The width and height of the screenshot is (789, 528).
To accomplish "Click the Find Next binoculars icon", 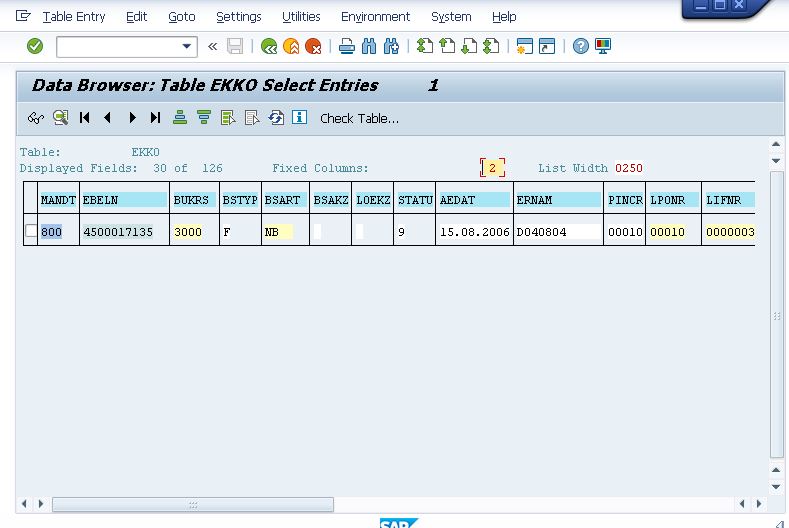I will pos(391,46).
